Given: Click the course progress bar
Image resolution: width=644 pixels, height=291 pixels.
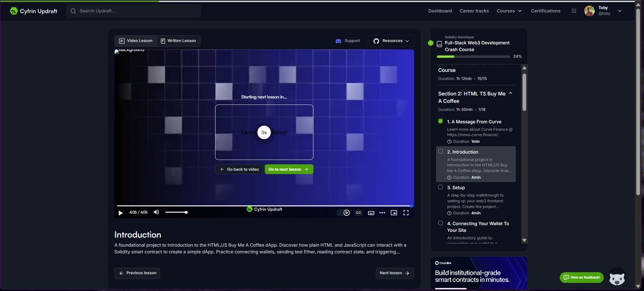Looking at the screenshot, I should pos(473,56).
